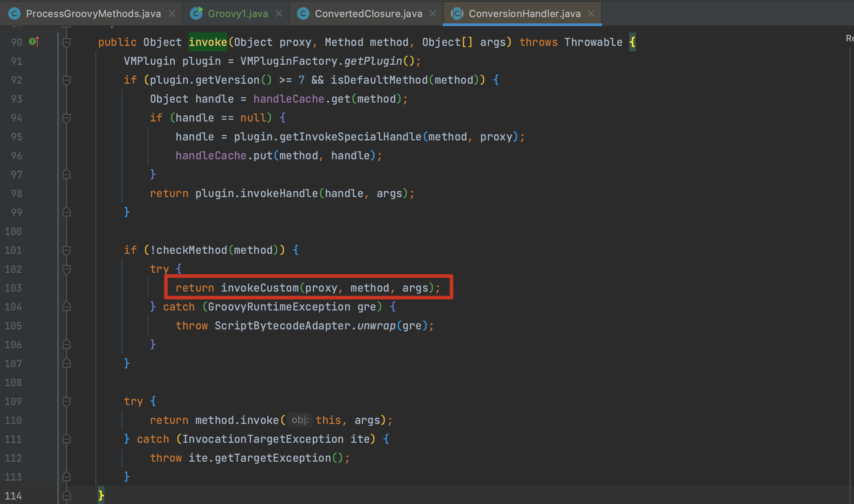The width and height of the screenshot is (854, 504).
Task: Click GroovyRuntimeException on line 104
Action: coord(279,307)
